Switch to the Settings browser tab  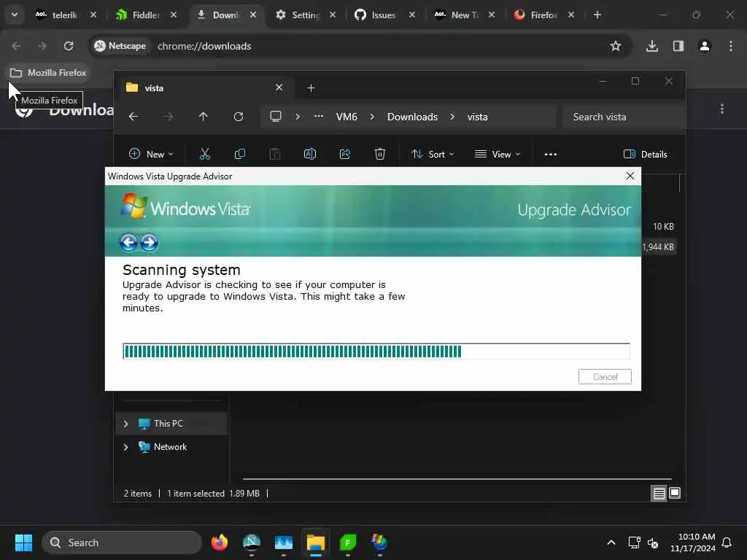(x=304, y=15)
